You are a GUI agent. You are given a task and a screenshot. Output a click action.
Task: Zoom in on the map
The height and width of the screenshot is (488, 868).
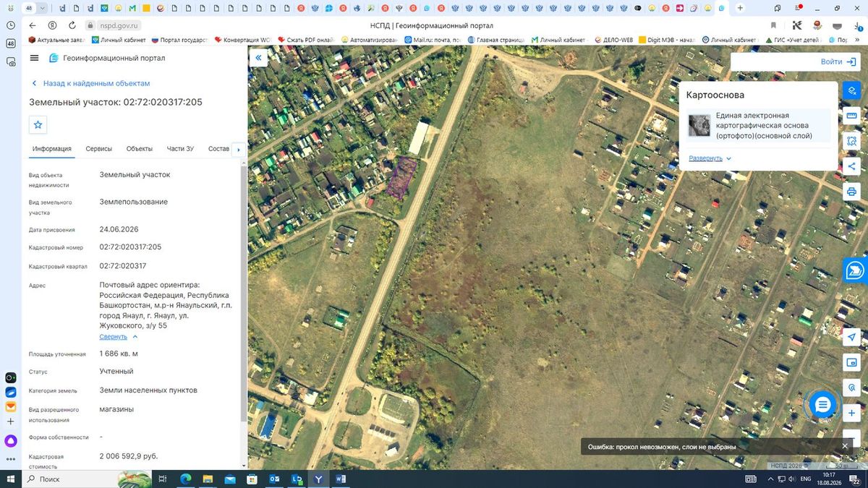point(851,414)
